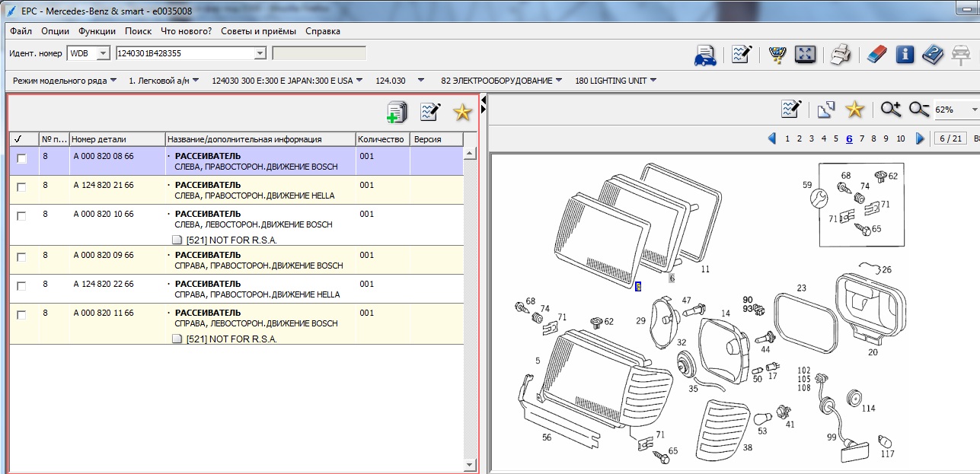
Task: Open the Поиск menu
Action: (x=138, y=31)
